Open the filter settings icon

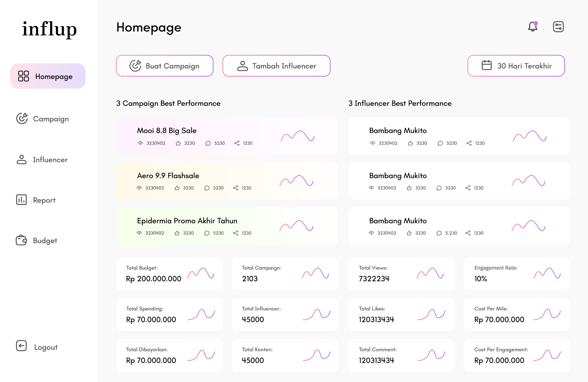558,27
